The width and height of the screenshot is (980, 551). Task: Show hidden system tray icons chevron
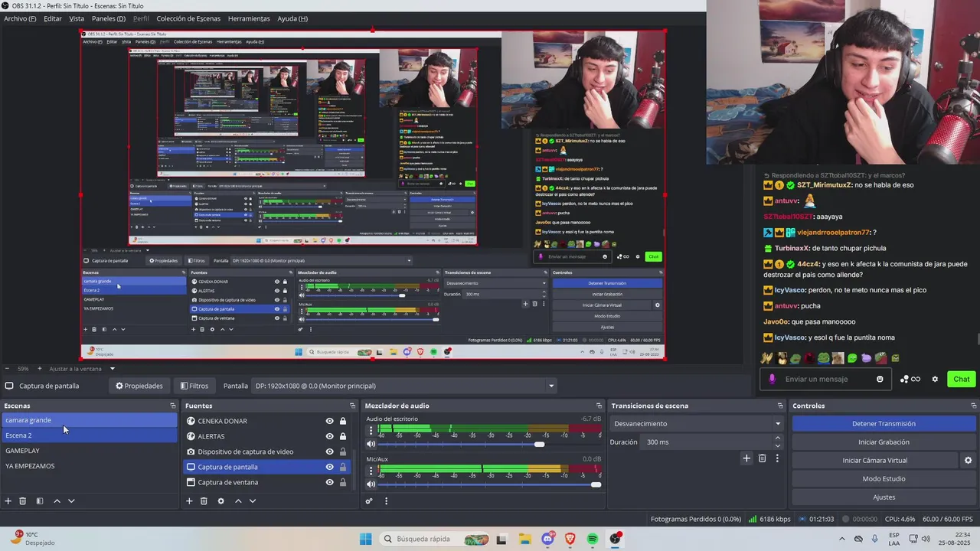point(842,540)
